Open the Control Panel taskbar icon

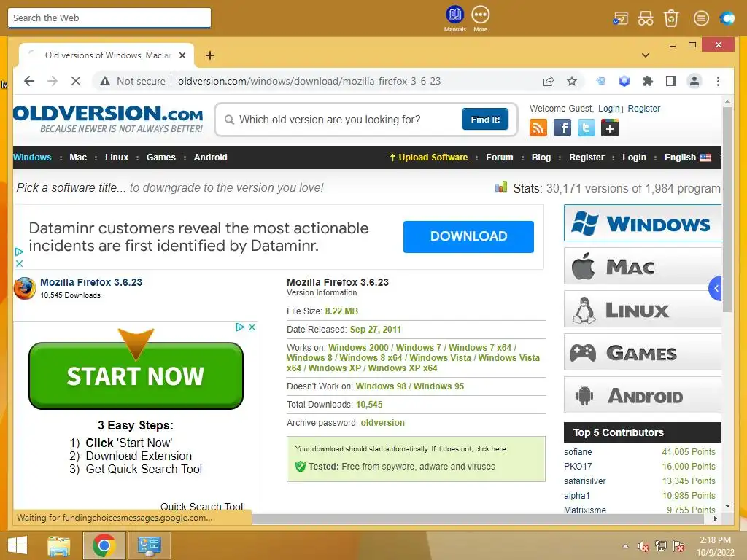(x=149, y=545)
